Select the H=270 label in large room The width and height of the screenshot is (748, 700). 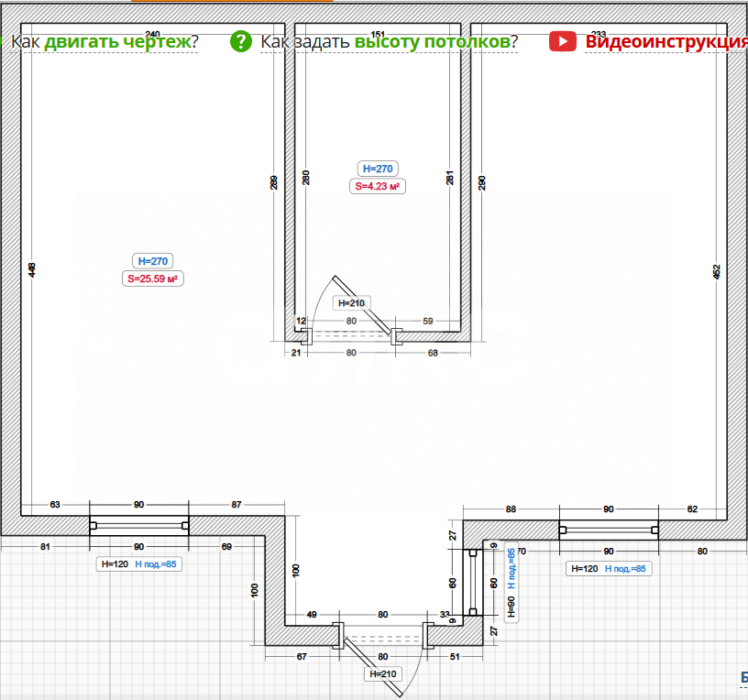click(x=152, y=261)
